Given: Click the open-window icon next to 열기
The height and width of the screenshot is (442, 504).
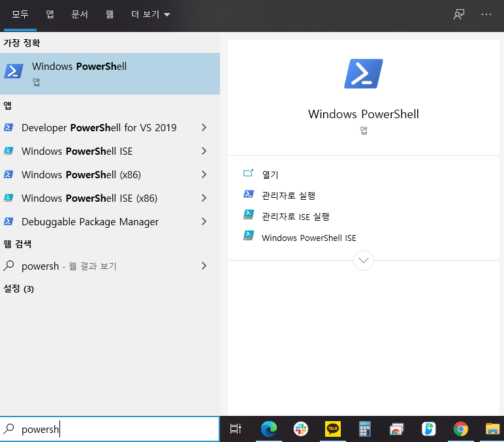Looking at the screenshot, I should coord(249,173).
